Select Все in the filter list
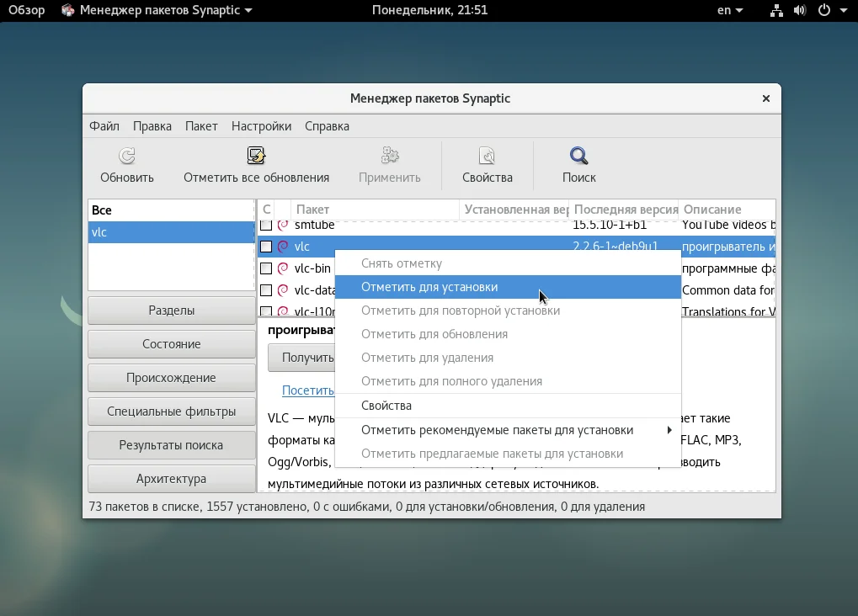This screenshot has height=616, width=858. 171,210
